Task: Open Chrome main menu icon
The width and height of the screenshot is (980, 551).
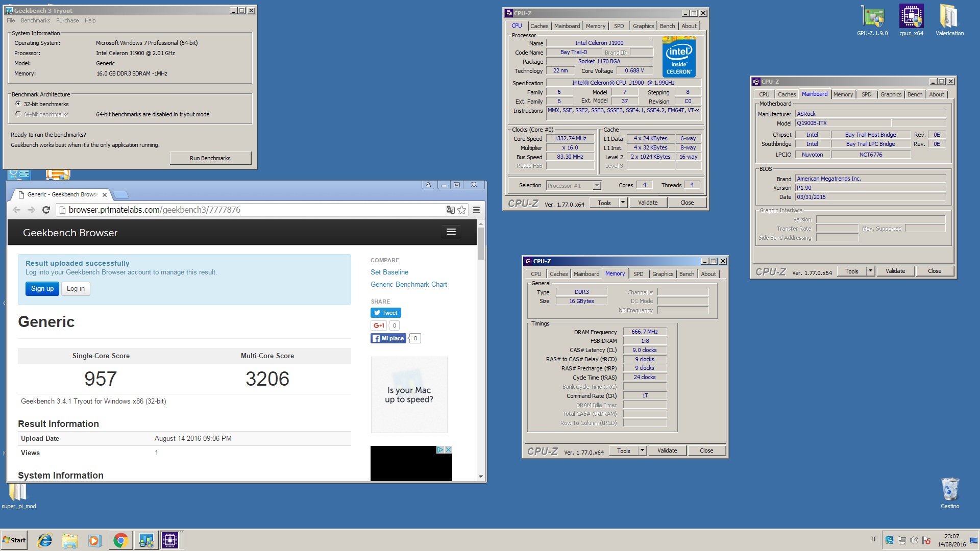Action: pos(476,210)
